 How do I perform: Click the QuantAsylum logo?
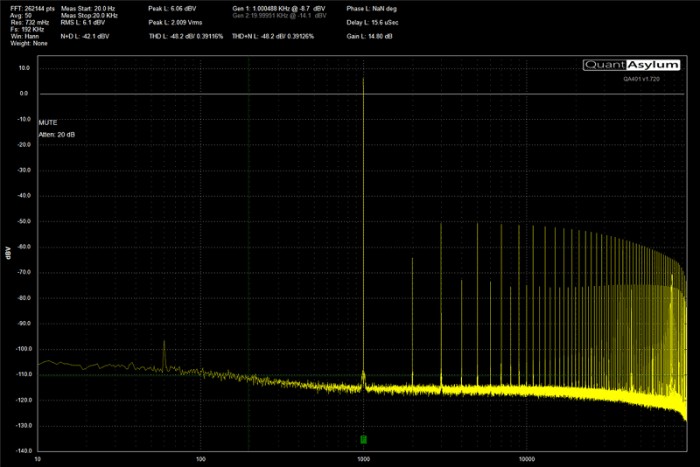click(x=631, y=65)
